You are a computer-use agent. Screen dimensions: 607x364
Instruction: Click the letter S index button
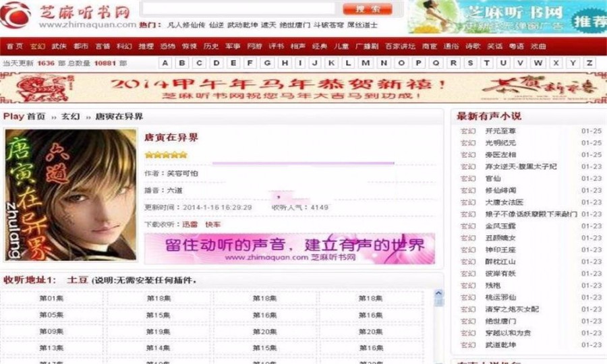point(470,63)
